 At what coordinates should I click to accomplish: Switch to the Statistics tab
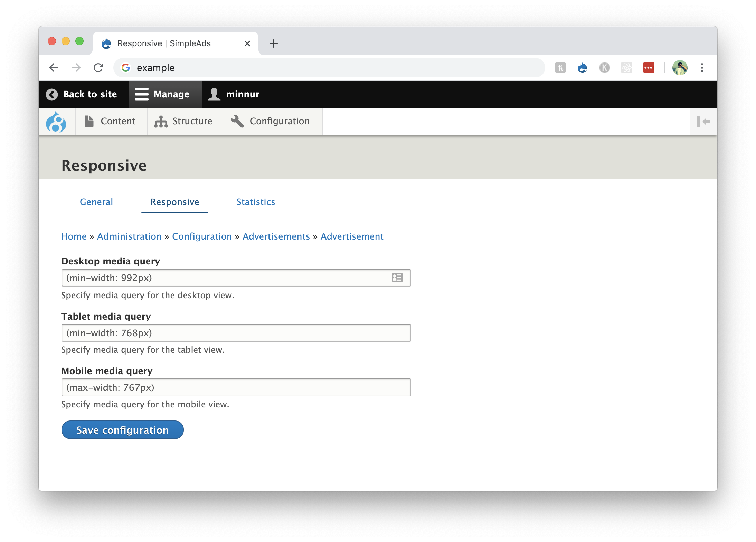pos(255,202)
